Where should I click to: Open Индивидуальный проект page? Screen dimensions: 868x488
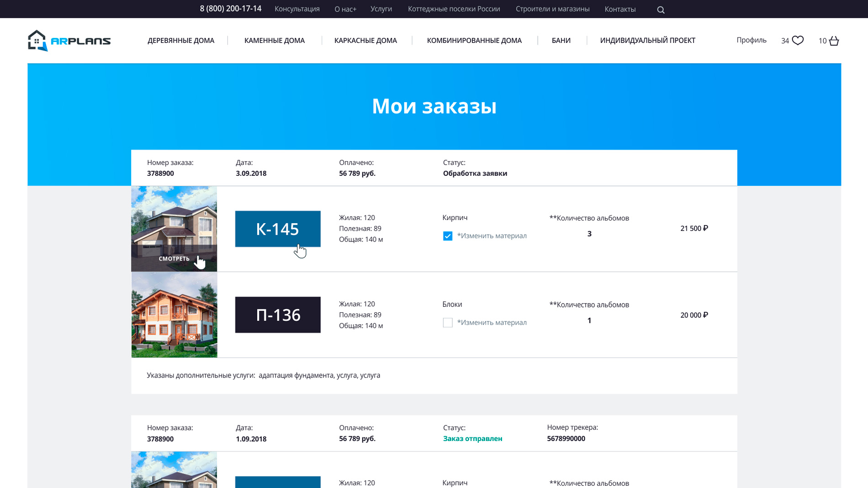[647, 41]
